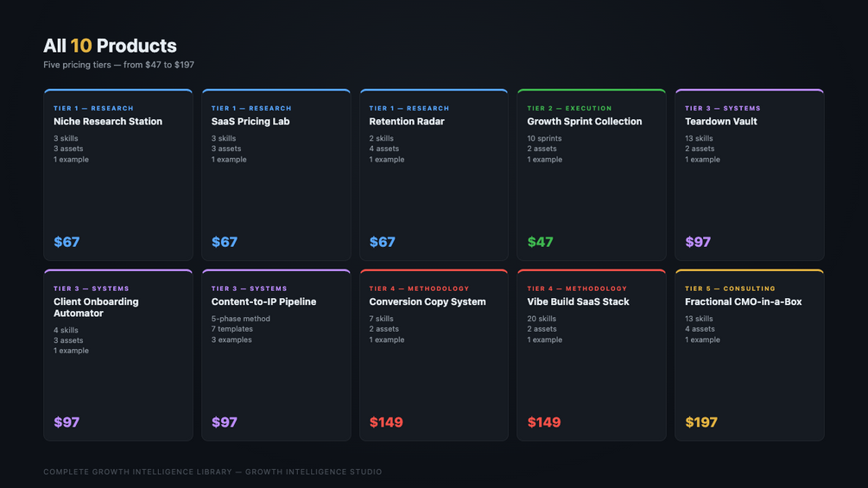Click the $197 price on Fractional CMO
868x488 pixels.
(701, 422)
